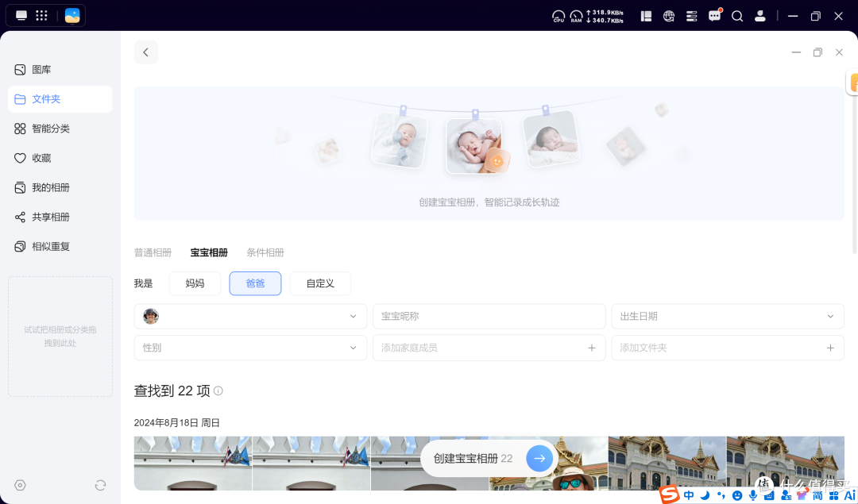Click the orange side tab at right edge
Viewport: 858px width, 504px height.
tap(852, 82)
